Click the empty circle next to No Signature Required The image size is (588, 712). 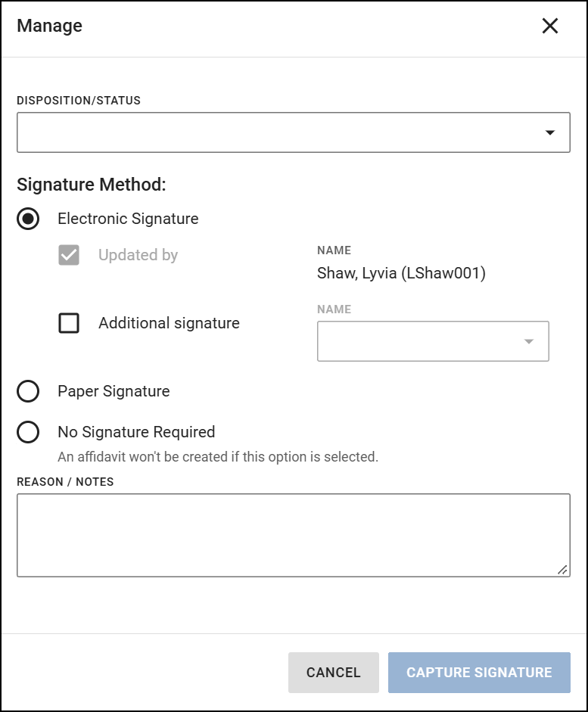(x=28, y=431)
